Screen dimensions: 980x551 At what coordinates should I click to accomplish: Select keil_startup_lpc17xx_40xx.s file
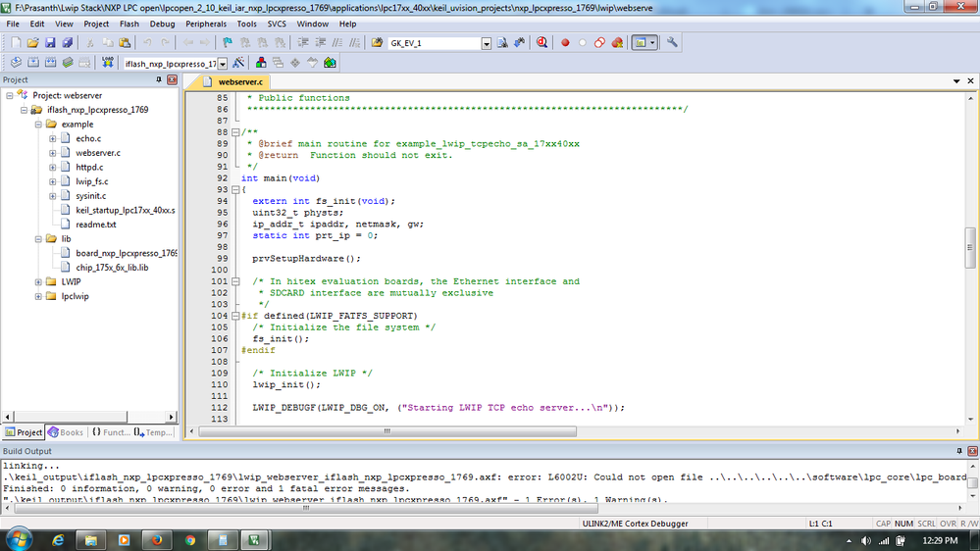(125, 211)
